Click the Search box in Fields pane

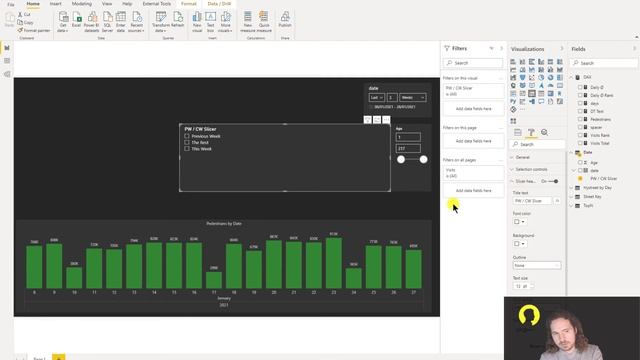604,63
